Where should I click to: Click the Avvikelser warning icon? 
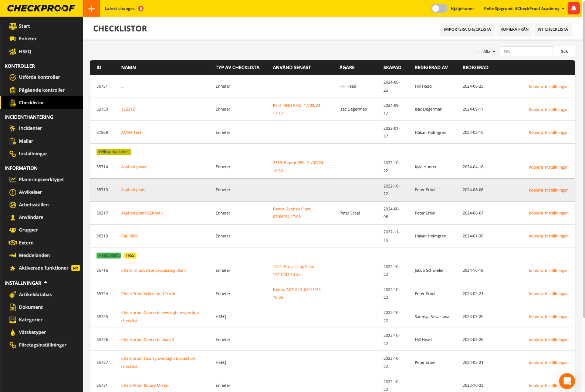coord(13,192)
